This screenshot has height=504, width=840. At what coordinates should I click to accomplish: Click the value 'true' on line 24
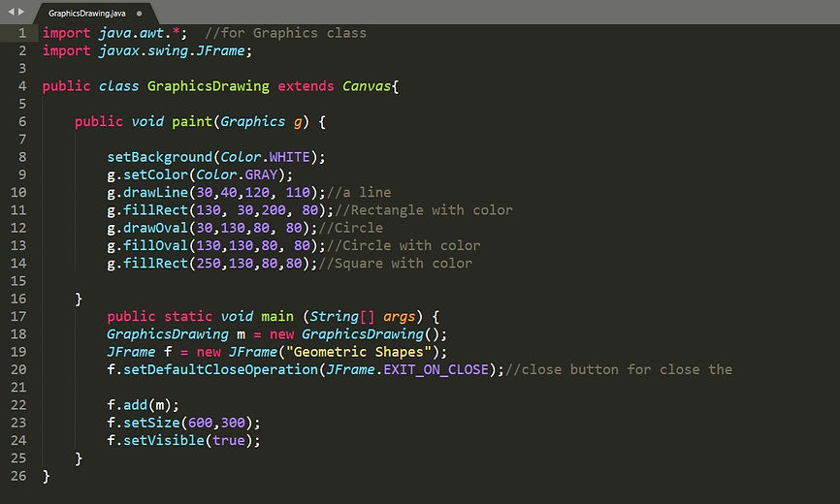[229, 440]
